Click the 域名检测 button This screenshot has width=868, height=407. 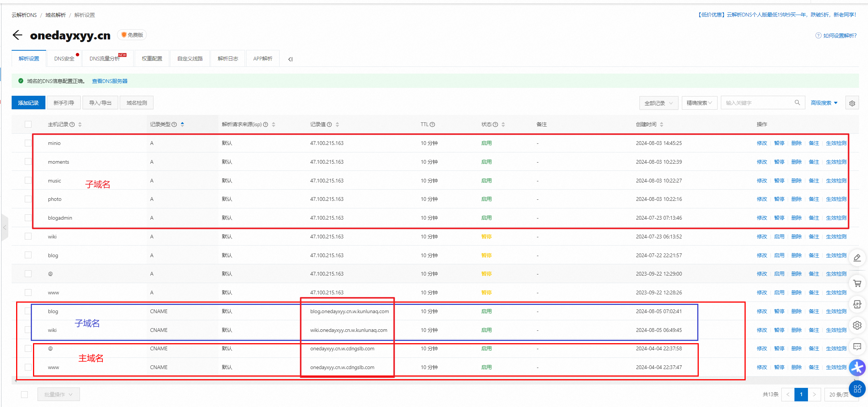click(x=137, y=103)
